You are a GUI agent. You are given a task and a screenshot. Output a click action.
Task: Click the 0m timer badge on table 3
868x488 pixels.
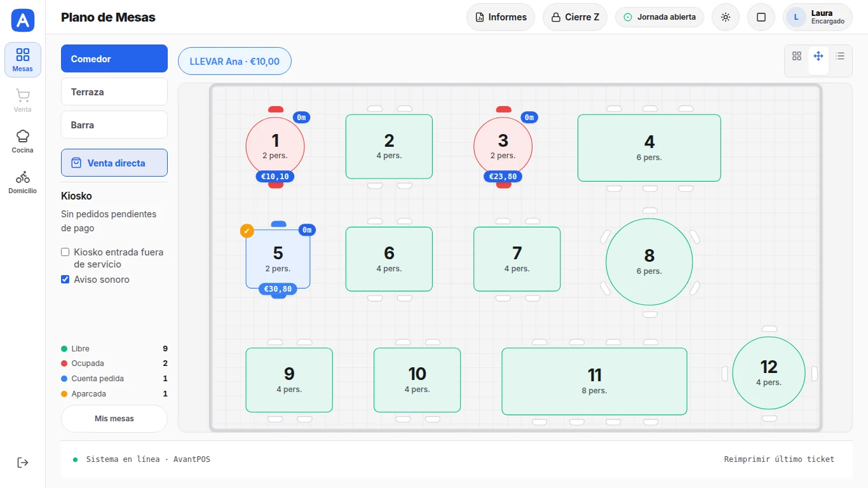(x=529, y=117)
